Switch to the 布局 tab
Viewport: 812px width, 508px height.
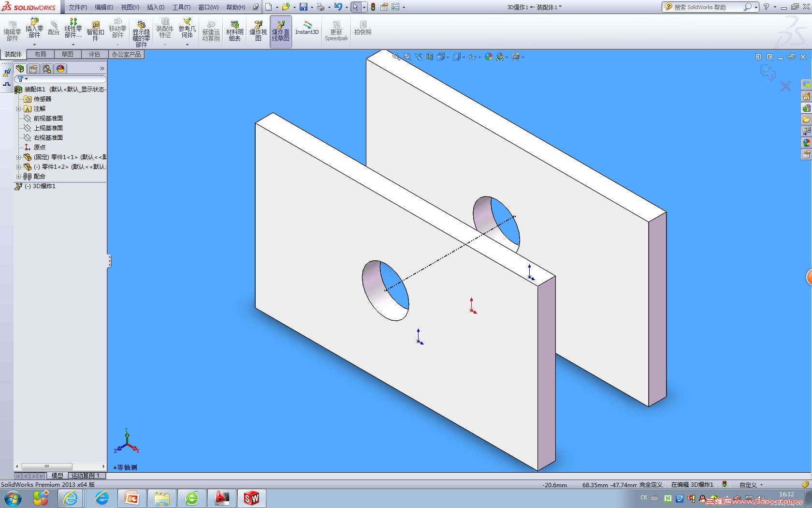coord(41,54)
